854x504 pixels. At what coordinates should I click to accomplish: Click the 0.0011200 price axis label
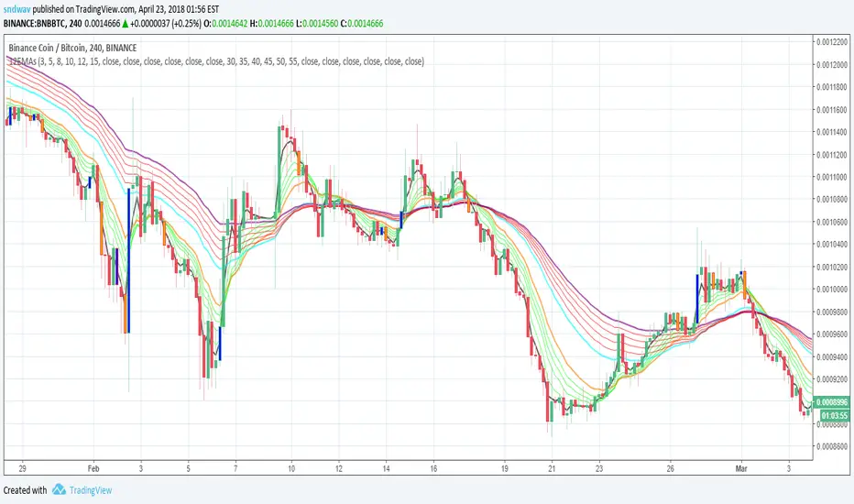832,154
